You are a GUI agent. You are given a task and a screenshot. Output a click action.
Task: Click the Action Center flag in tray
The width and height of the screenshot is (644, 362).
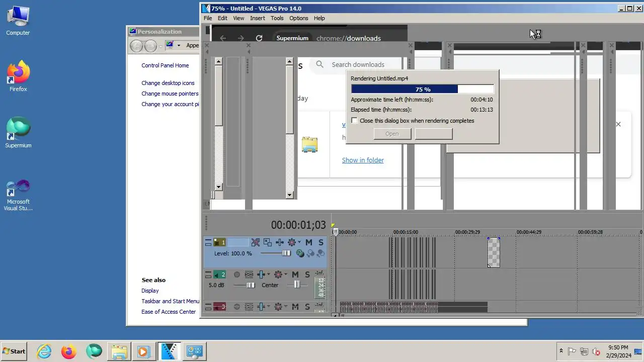[572, 351]
